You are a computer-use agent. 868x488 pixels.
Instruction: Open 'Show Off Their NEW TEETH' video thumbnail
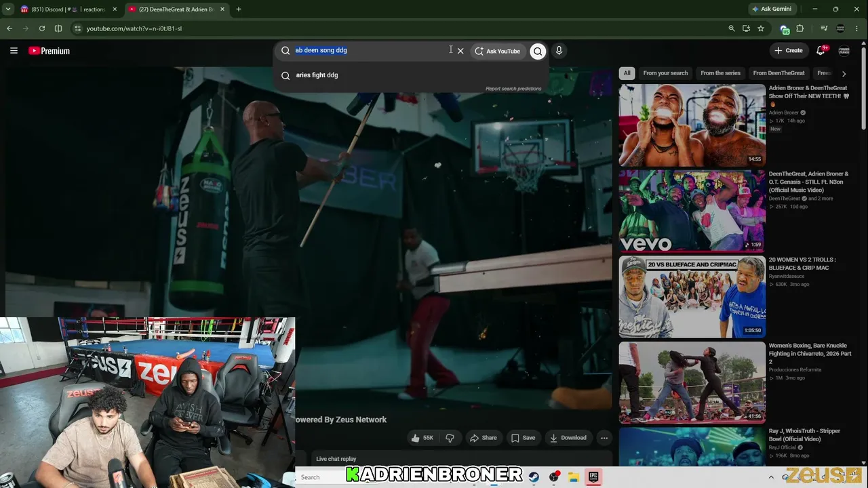tap(692, 125)
